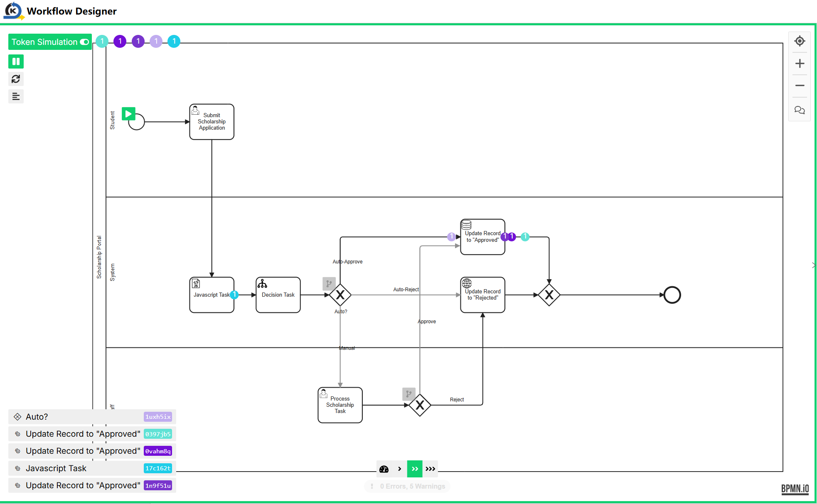
Task: Recenter the diagram with the target icon
Action: point(800,41)
